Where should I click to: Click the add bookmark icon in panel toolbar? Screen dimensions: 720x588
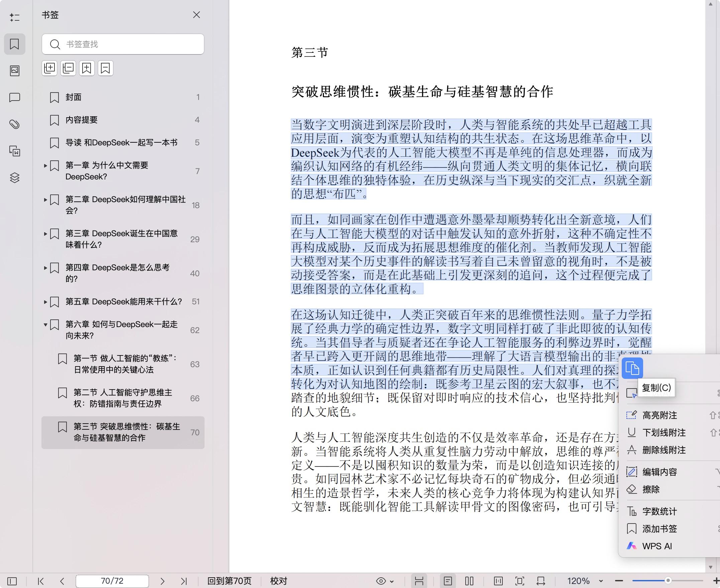point(87,68)
